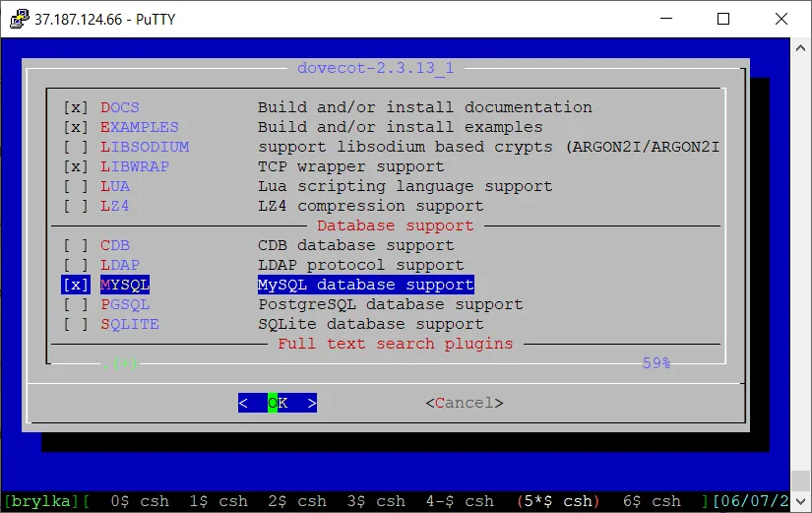The width and height of the screenshot is (812, 513).
Task: Enable the SQLITE checkbox
Action: point(76,324)
